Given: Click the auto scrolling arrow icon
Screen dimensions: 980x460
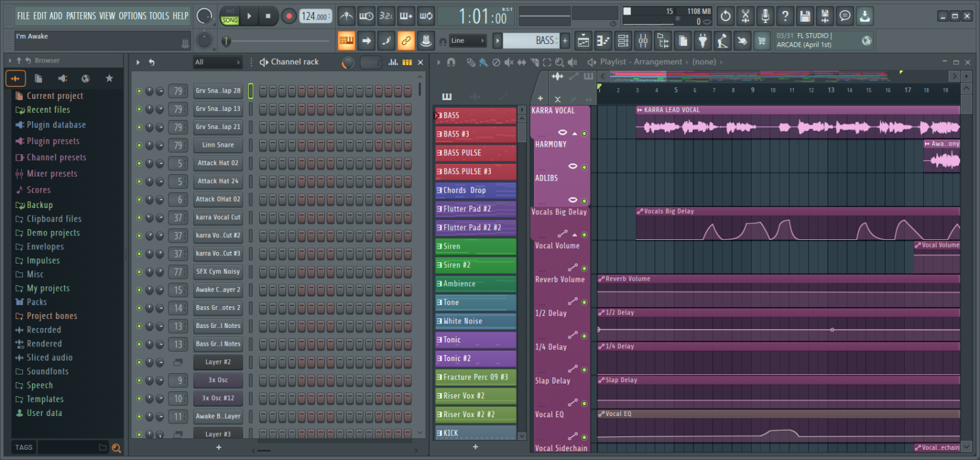Looking at the screenshot, I should coord(366,41).
